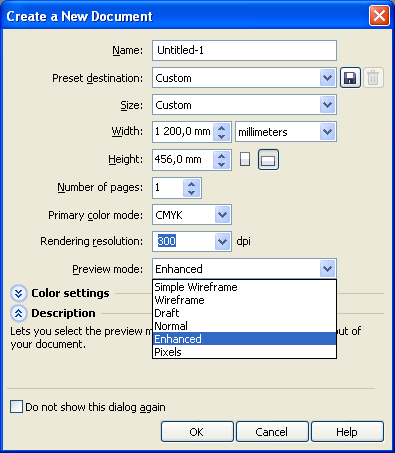Confirm the dialog with OK
Image resolution: width=395 pixels, height=453 pixels.
pyautogui.click(x=197, y=432)
